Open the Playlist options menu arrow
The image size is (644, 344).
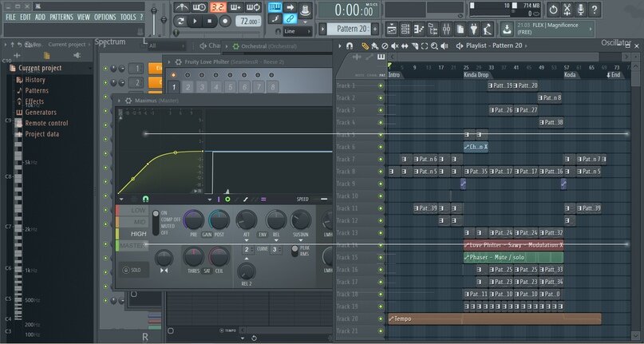[x=340, y=45]
